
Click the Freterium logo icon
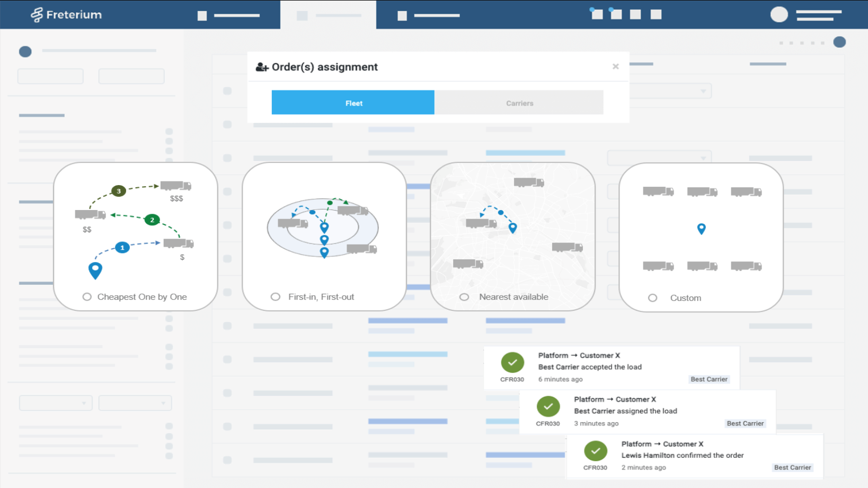point(37,15)
